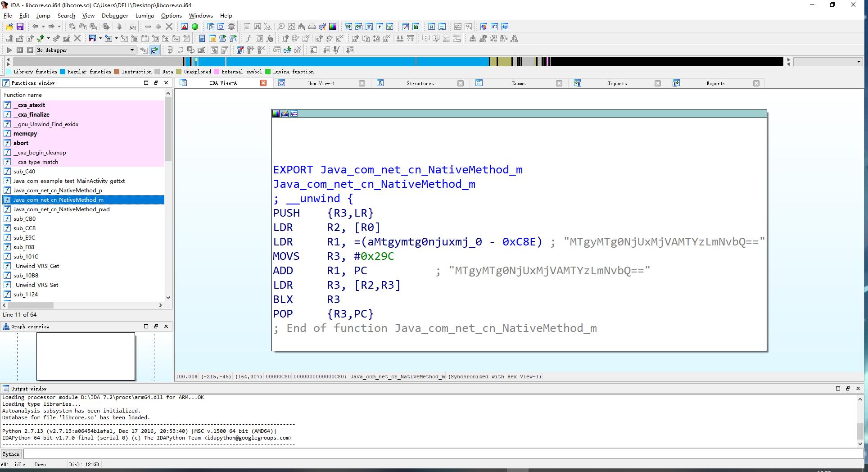Click the binary search 101 binoculars icon
Screen dimensions: 868x472
point(93,27)
